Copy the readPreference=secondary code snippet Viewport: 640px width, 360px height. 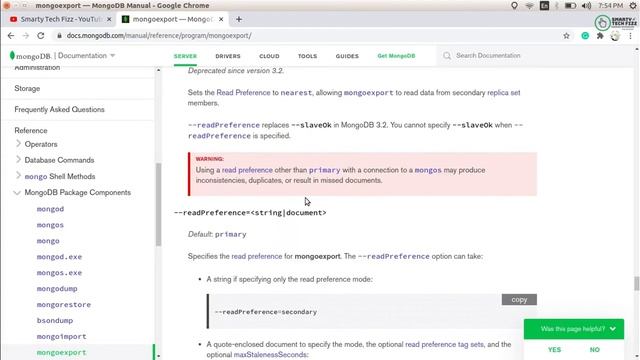click(x=519, y=300)
